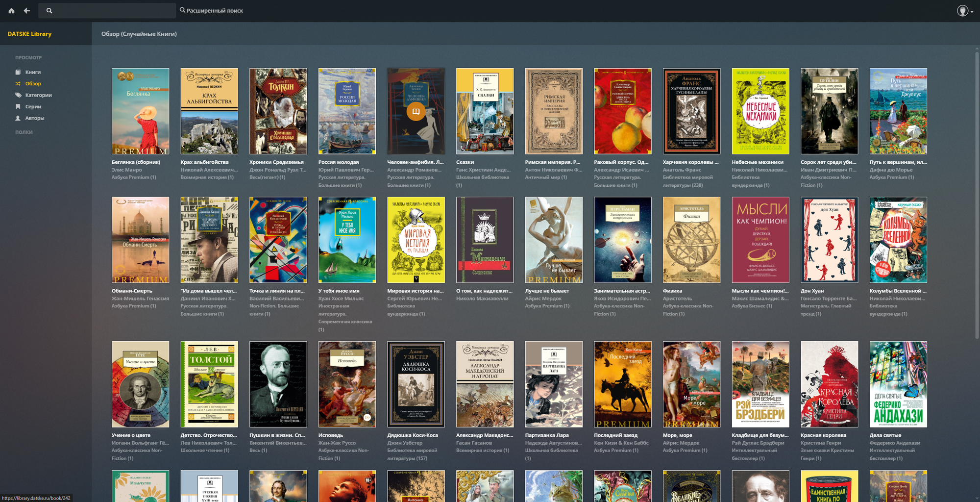Open author Элис Манро
Image resolution: width=980 pixels, height=502 pixels.
pos(127,170)
